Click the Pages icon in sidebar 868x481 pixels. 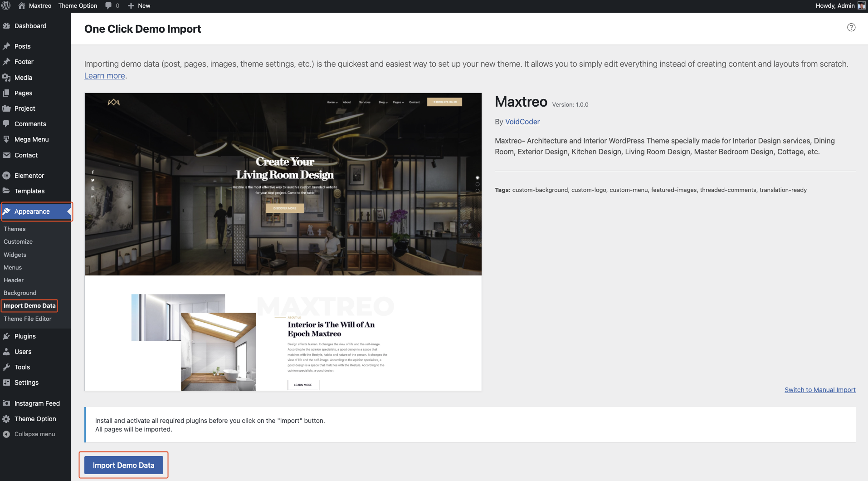6,93
